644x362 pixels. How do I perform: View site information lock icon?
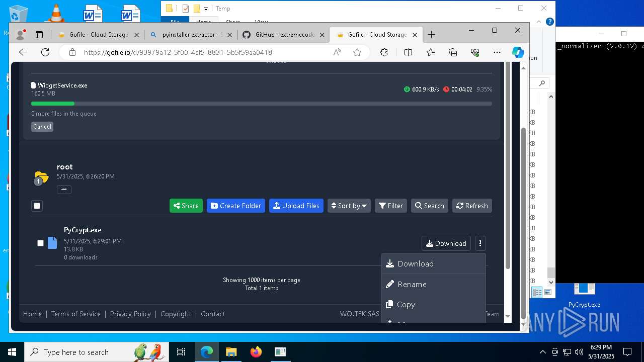(72, 52)
